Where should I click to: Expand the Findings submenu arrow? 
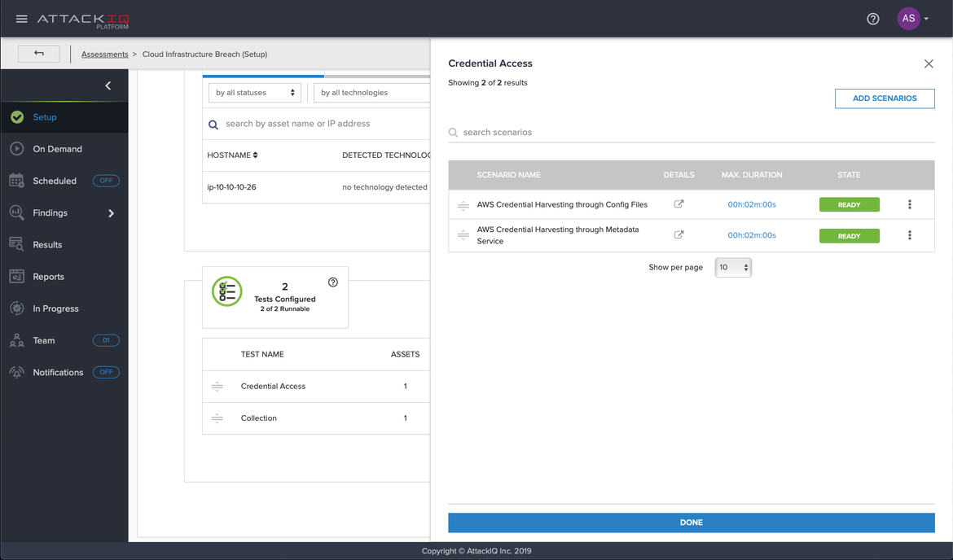[112, 213]
